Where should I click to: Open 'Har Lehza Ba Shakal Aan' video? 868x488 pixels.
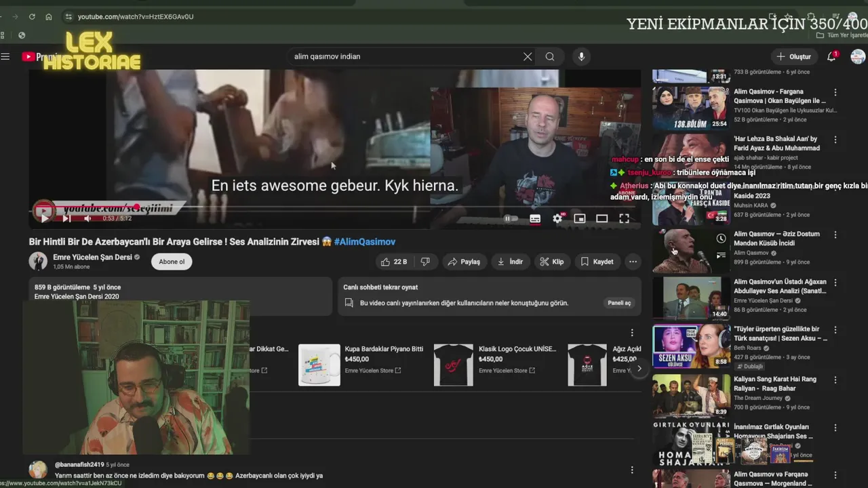[776, 143]
